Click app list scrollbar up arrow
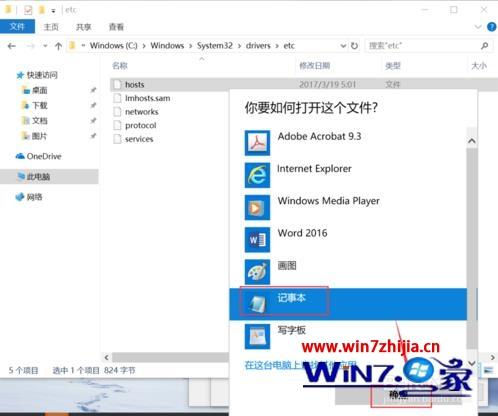 tap(472, 141)
